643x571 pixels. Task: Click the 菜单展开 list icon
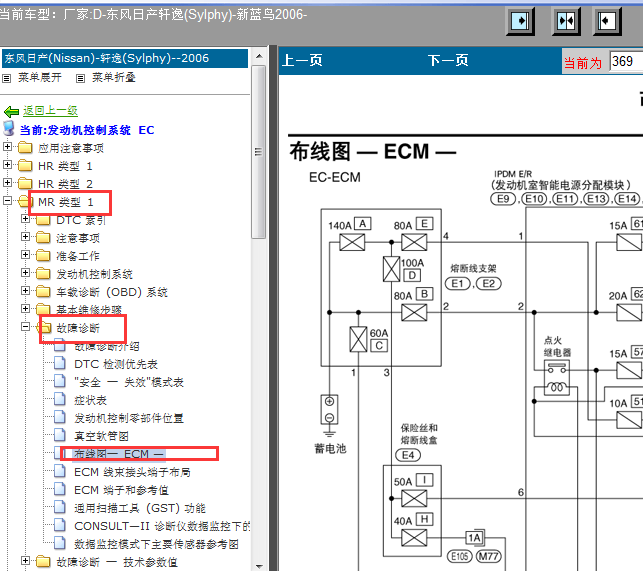(x=7, y=78)
